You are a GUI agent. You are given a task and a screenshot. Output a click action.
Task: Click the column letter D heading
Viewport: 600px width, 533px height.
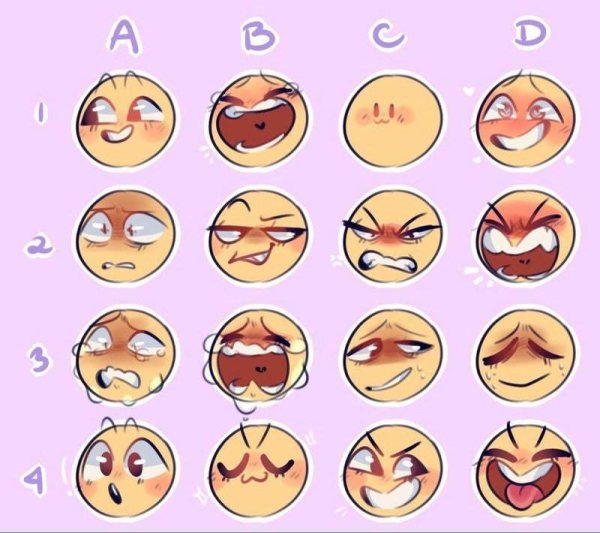(530, 33)
